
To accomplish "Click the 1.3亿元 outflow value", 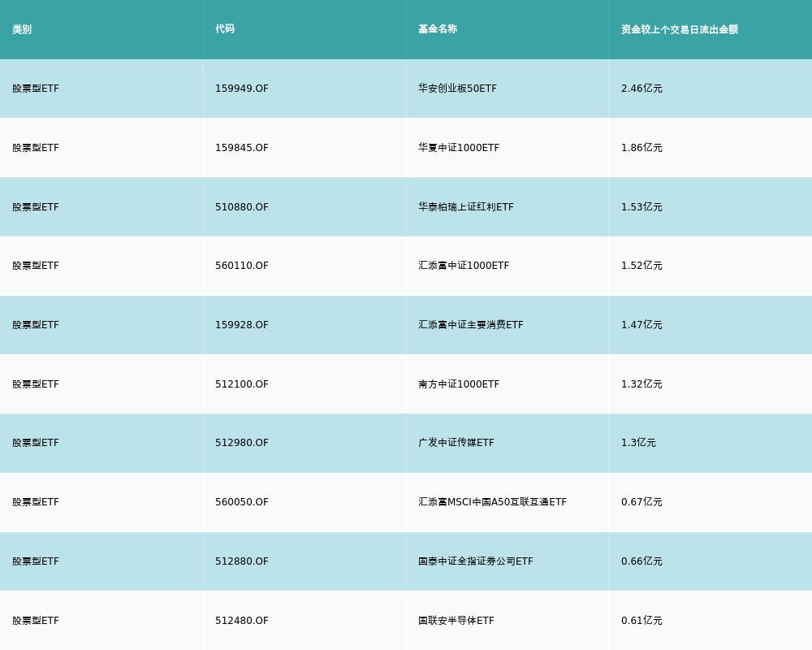I will pyautogui.click(x=638, y=443).
